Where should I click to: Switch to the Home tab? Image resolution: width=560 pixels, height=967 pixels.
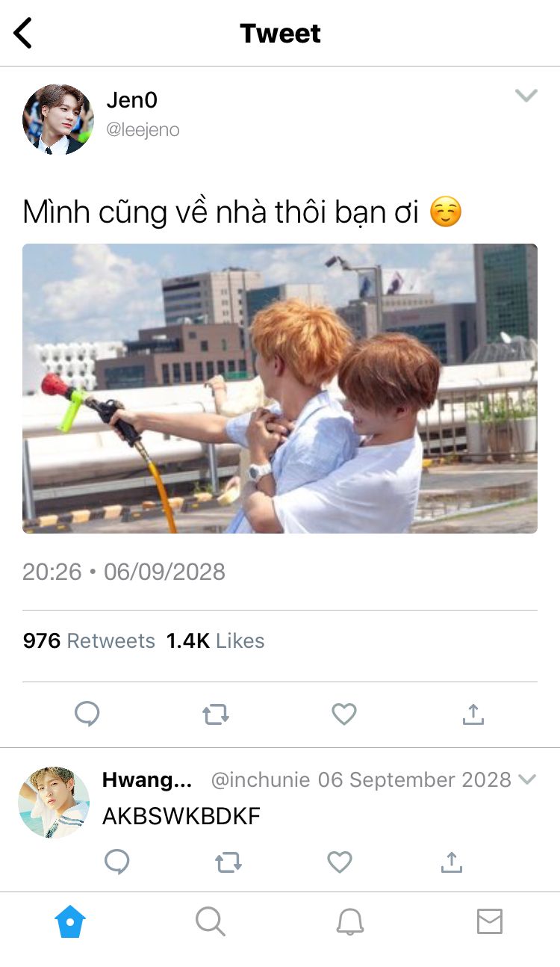[x=70, y=922]
